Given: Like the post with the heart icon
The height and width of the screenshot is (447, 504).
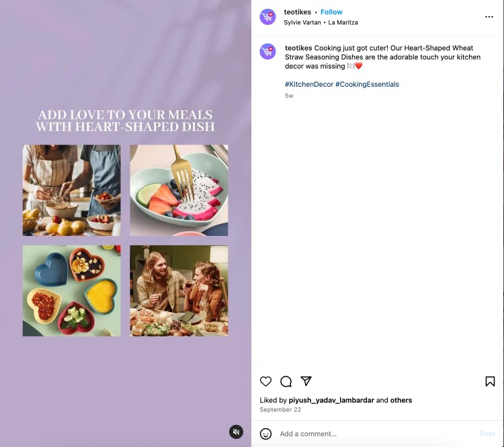Looking at the screenshot, I should (265, 381).
